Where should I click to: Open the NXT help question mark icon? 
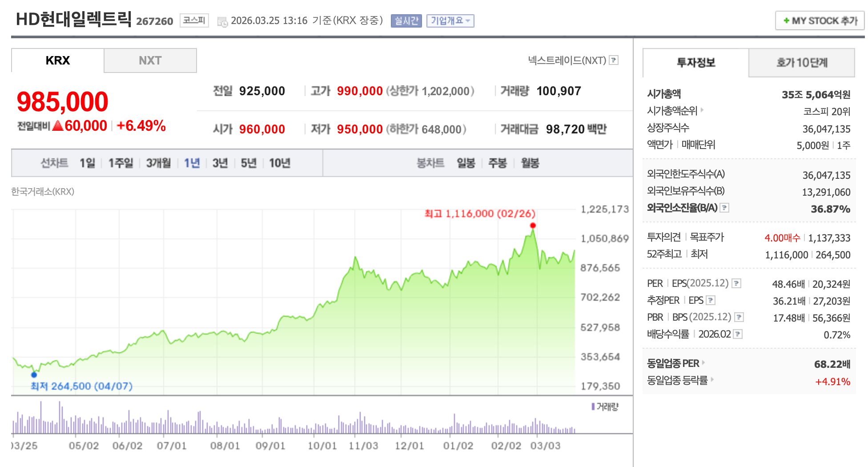[614, 60]
